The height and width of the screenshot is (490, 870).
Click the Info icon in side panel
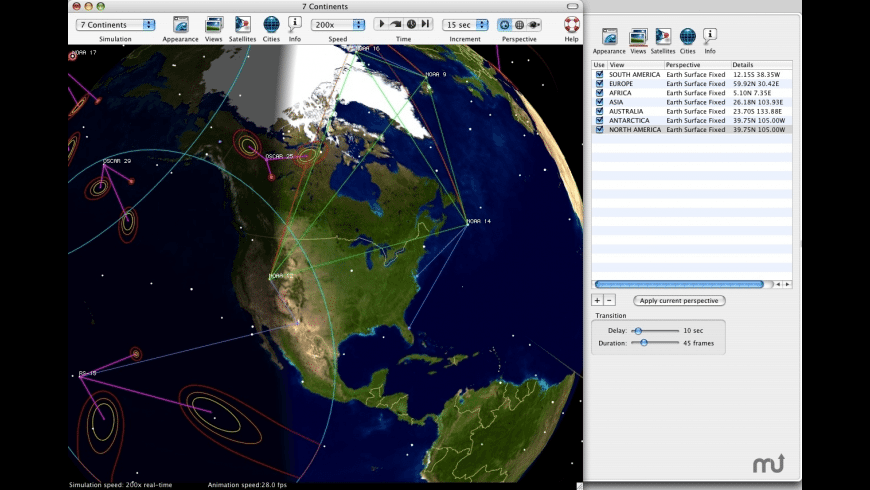click(710, 37)
